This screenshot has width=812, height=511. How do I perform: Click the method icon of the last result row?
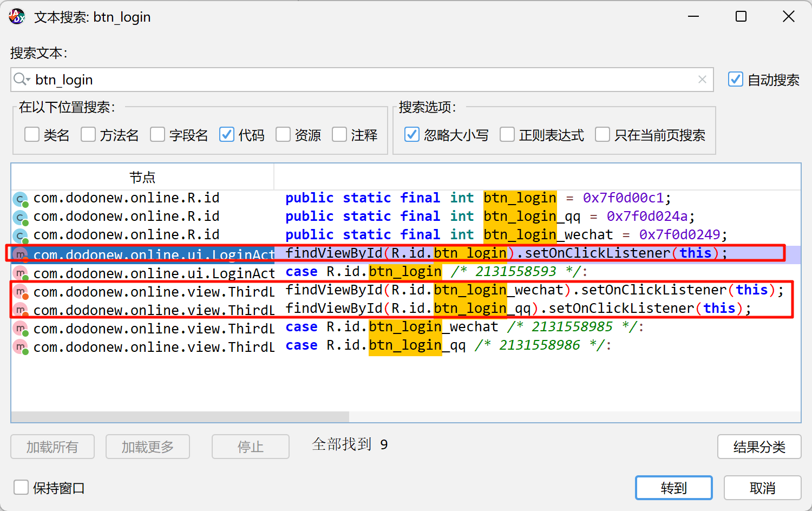click(x=21, y=347)
